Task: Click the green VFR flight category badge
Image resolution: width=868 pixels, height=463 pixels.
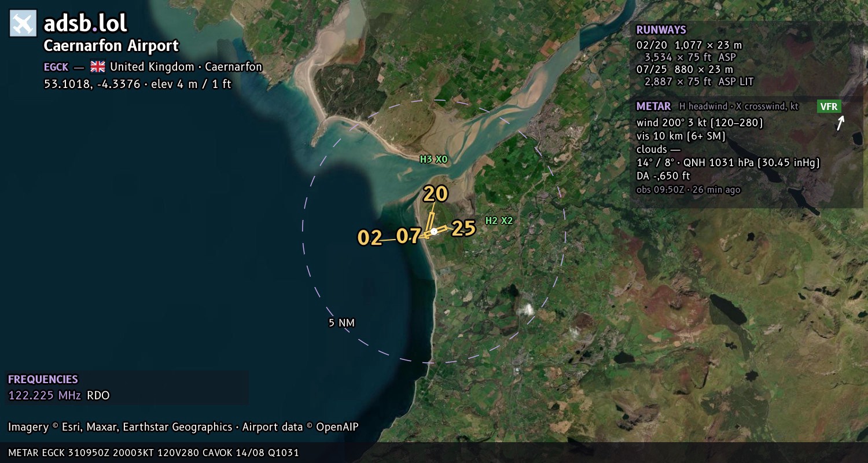Action: click(829, 106)
